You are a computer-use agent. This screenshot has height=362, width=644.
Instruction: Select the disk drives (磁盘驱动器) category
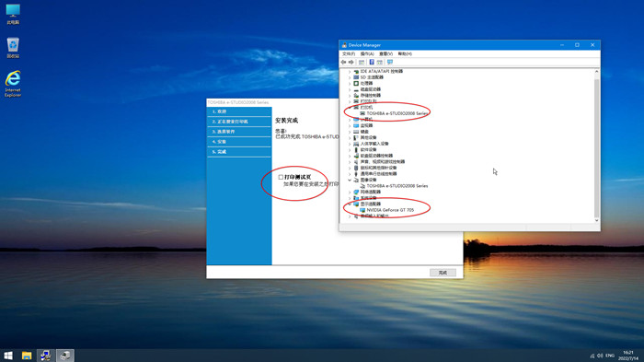[x=371, y=89]
